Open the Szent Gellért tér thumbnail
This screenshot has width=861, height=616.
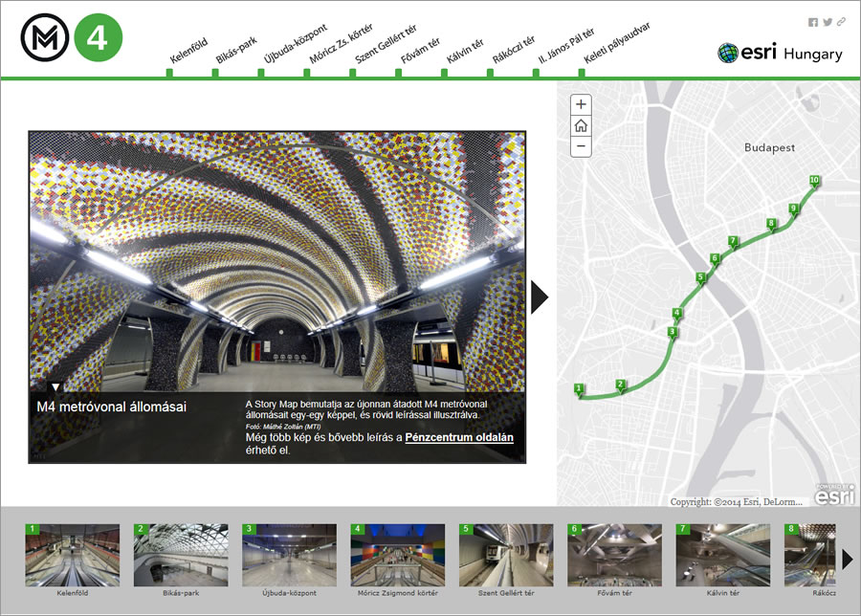click(x=507, y=555)
